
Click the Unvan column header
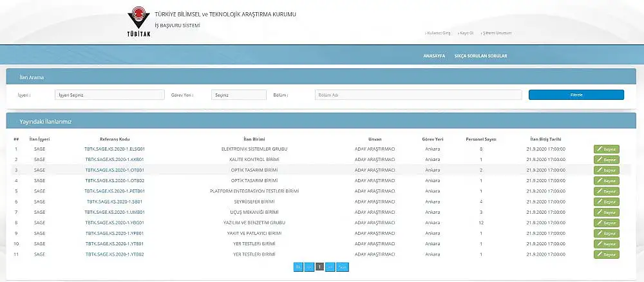(x=375, y=139)
